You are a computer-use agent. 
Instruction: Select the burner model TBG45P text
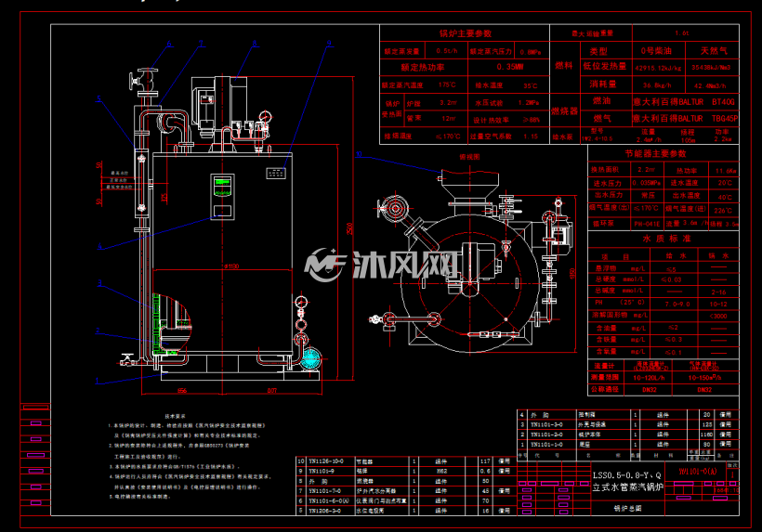tap(725, 119)
